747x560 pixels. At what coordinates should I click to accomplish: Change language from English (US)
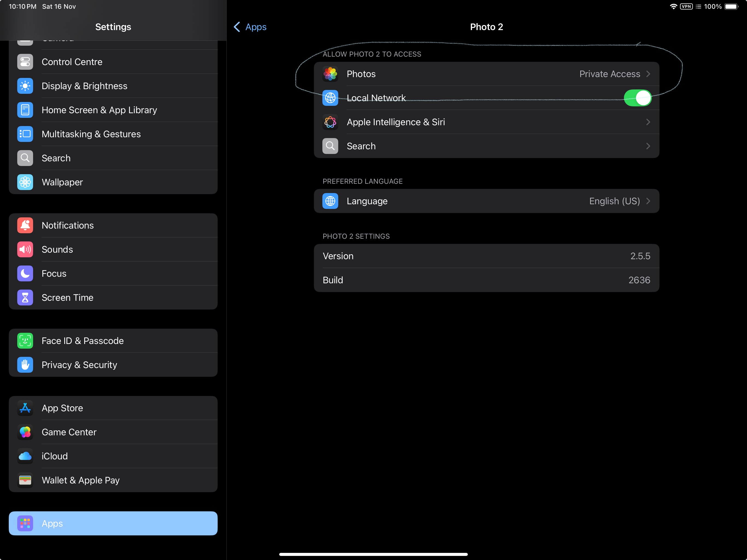coord(614,201)
